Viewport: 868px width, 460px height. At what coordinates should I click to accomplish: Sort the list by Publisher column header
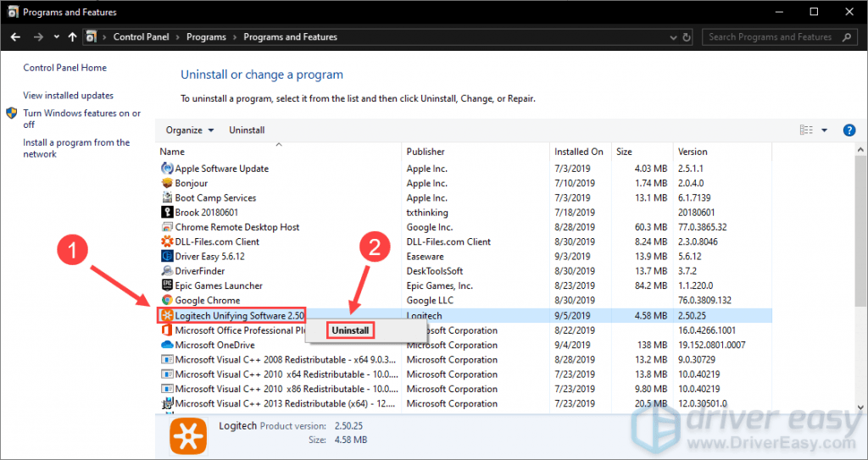click(x=426, y=152)
